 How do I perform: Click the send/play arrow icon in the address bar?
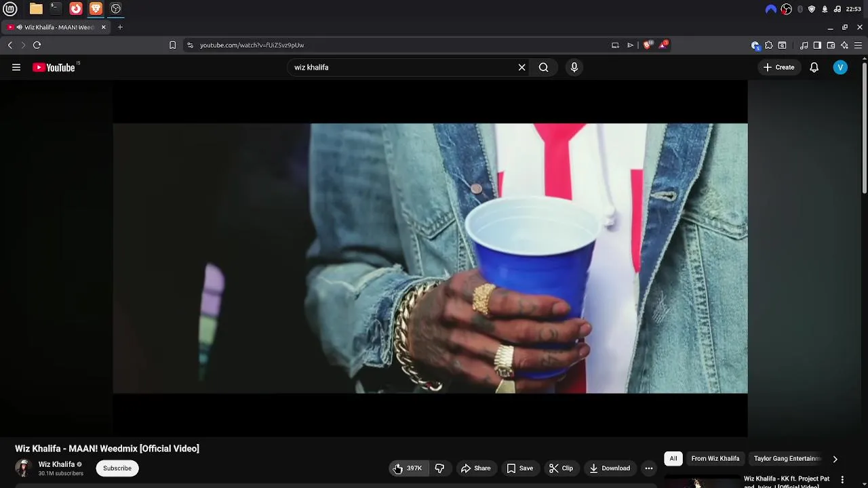pyautogui.click(x=630, y=45)
